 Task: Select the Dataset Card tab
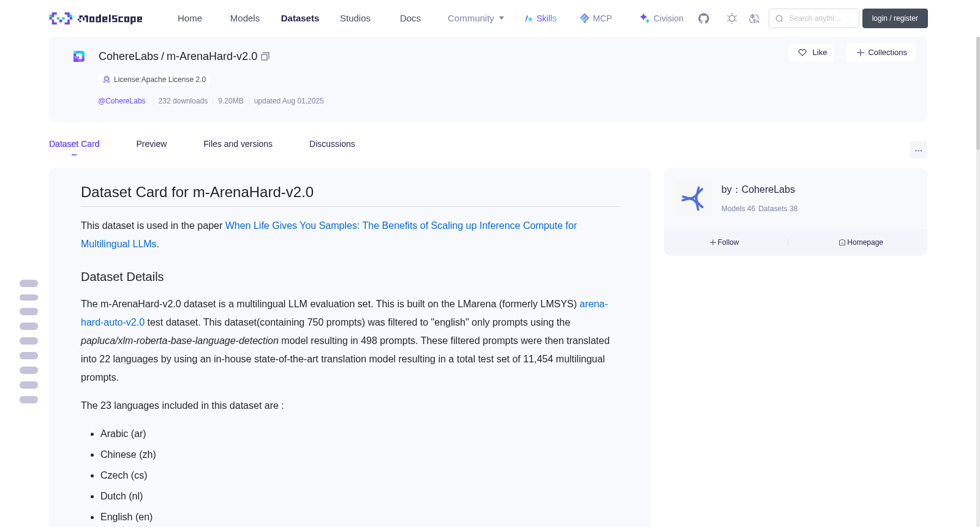[x=74, y=144]
